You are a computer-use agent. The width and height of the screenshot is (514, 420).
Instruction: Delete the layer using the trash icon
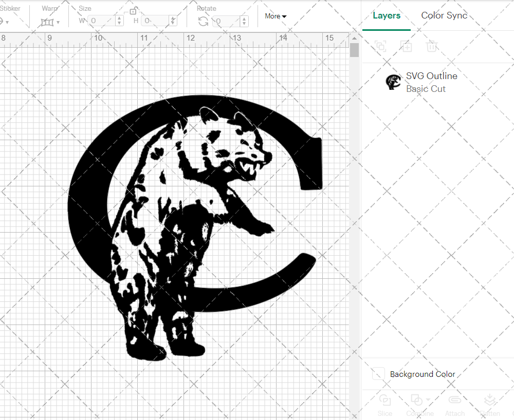(432, 46)
